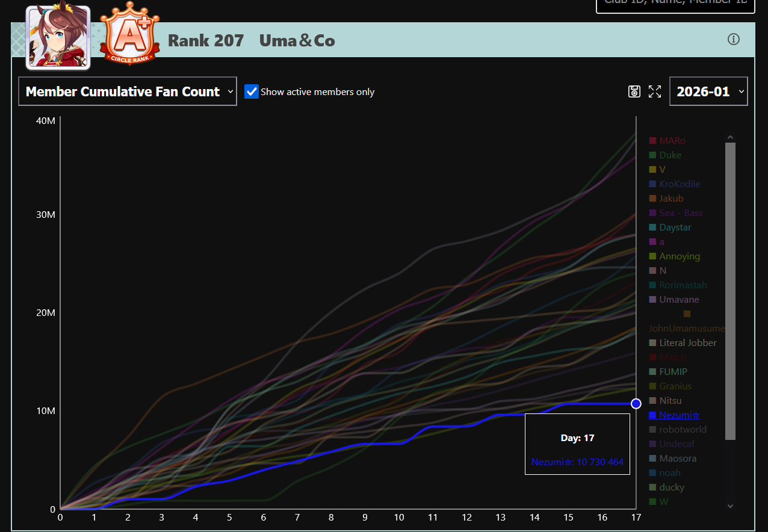Open Member Cumulative Fan Count dropdown
The image size is (768, 532).
pyautogui.click(x=128, y=91)
